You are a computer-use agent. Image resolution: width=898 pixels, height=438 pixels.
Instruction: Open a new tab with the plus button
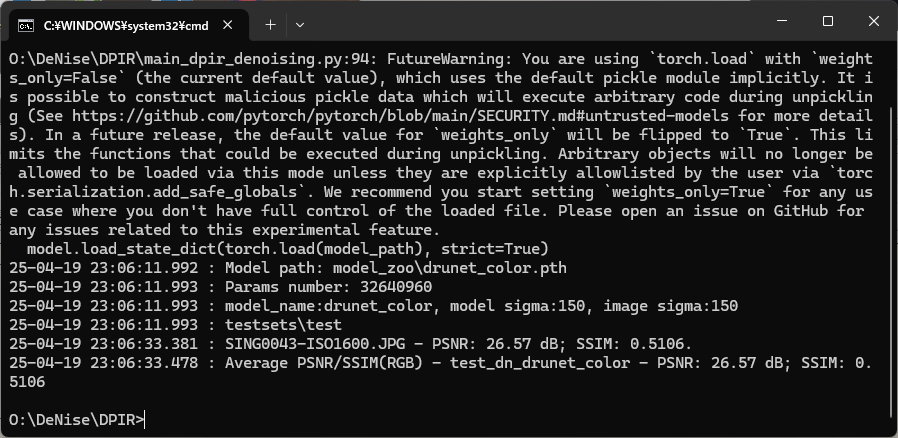pyautogui.click(x=270, y=25)
